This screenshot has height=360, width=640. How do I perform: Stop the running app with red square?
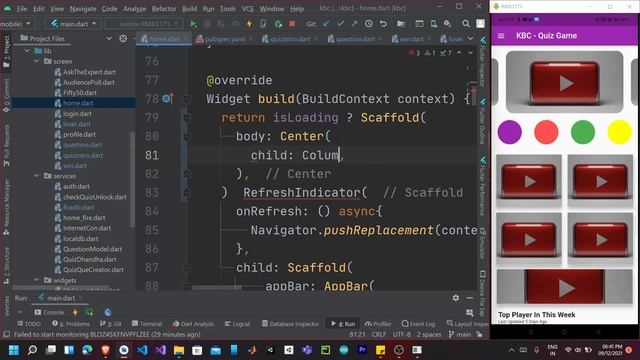tap(292, 24)
